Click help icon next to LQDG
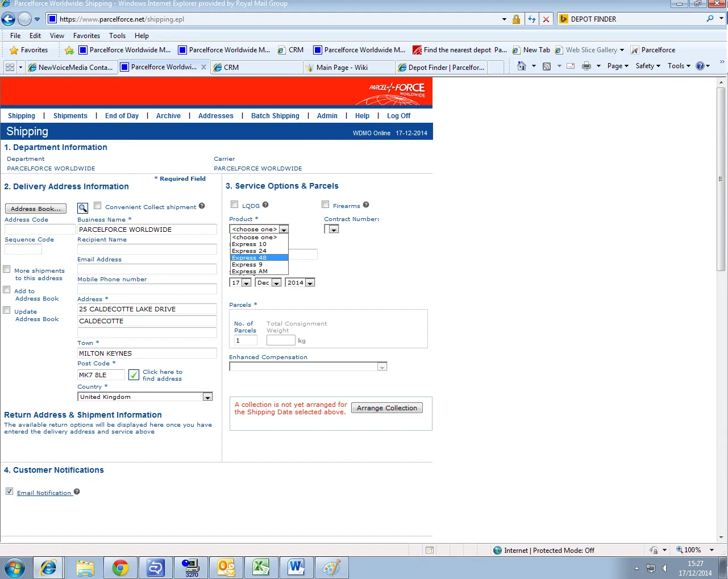 point(265,205)
